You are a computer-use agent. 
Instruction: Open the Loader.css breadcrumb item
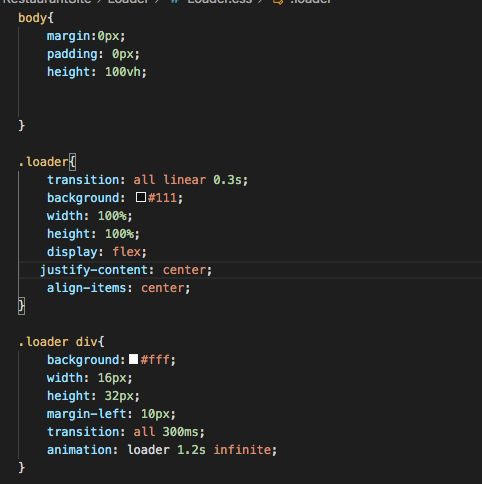click(x=219, y=1)
